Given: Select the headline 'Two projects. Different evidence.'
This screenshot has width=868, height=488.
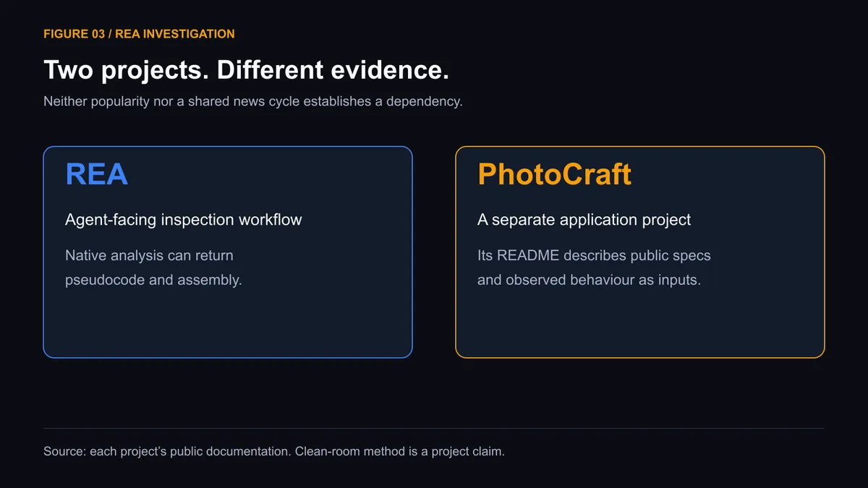Looking at the screenshot, I should click(x=246, y=70).
